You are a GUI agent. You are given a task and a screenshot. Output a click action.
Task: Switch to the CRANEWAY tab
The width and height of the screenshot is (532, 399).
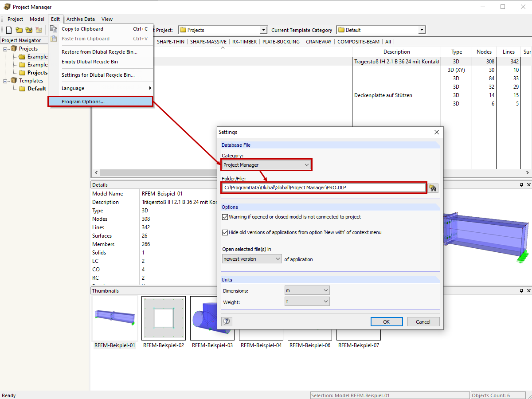click(x=318, y=41)
